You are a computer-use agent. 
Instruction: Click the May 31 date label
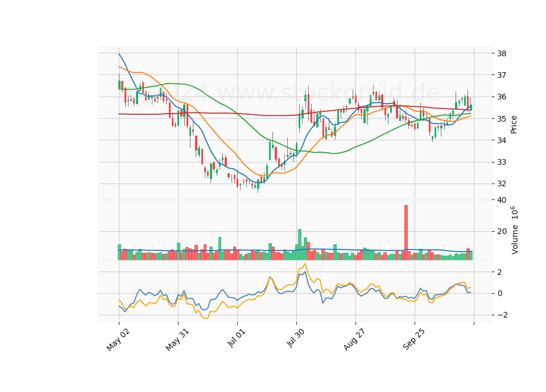tap(177, 340)
